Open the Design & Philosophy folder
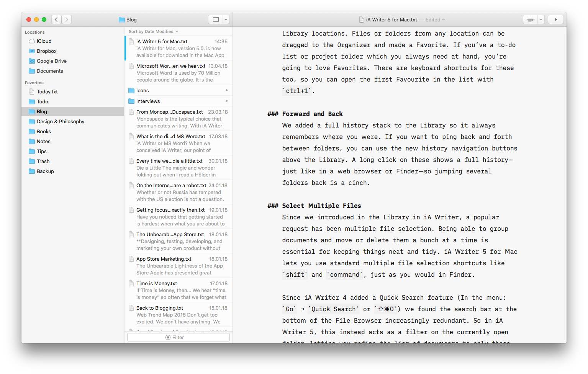Viewport: 588px width, 374px height. coord(60,121)
